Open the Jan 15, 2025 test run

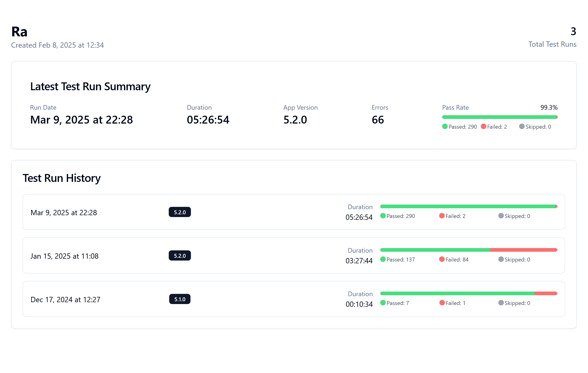coord(64,256)
